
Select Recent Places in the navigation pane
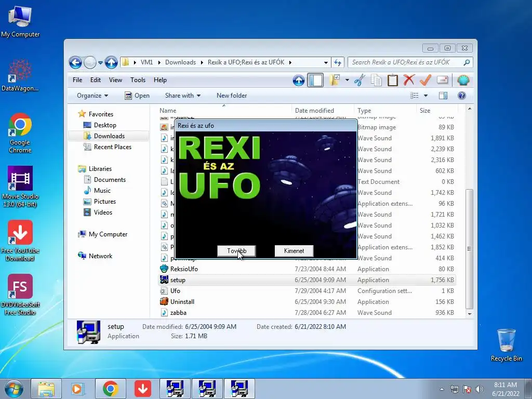[112, 147]
